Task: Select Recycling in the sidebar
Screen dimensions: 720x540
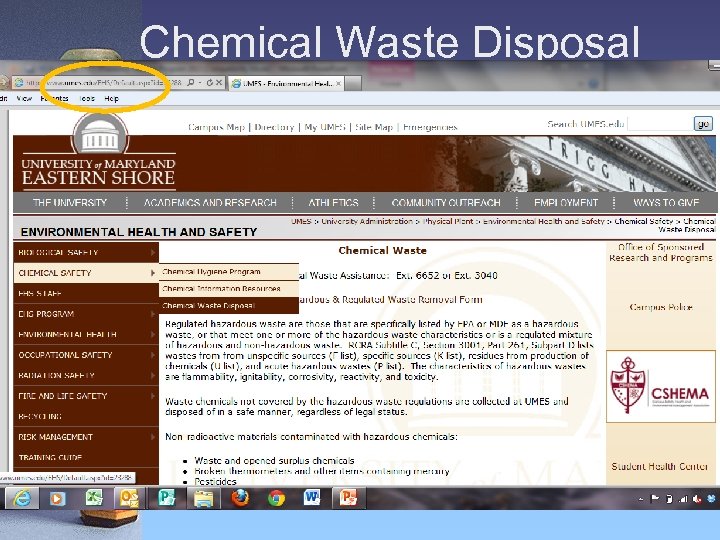Action: click(x=86, y=416)
